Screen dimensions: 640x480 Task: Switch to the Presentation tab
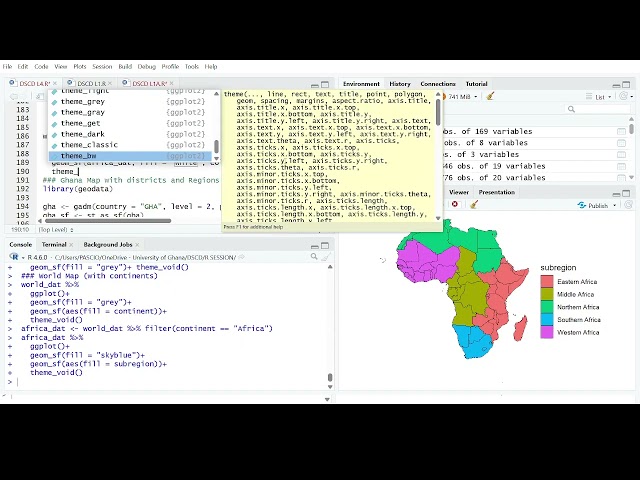[497, 192]
